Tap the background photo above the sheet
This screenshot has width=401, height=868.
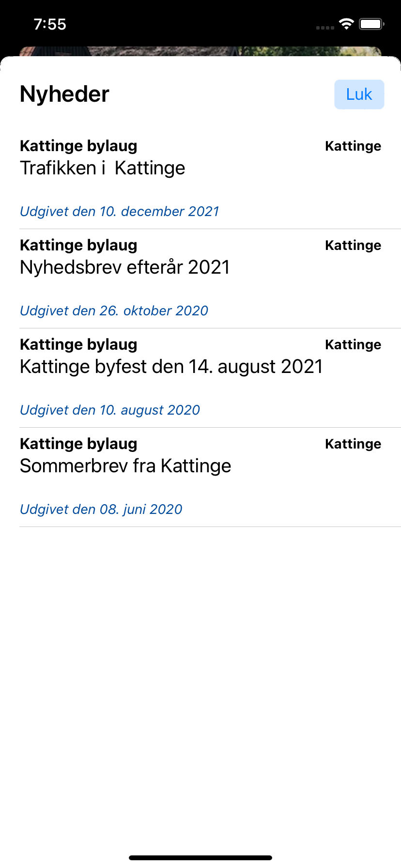point(200,51)
